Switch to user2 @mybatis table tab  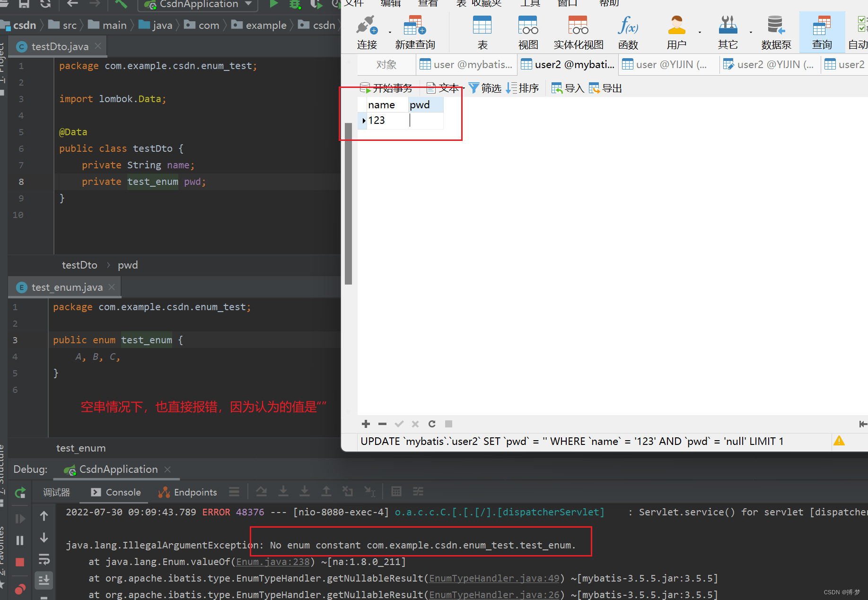click(x=568, y=65)
